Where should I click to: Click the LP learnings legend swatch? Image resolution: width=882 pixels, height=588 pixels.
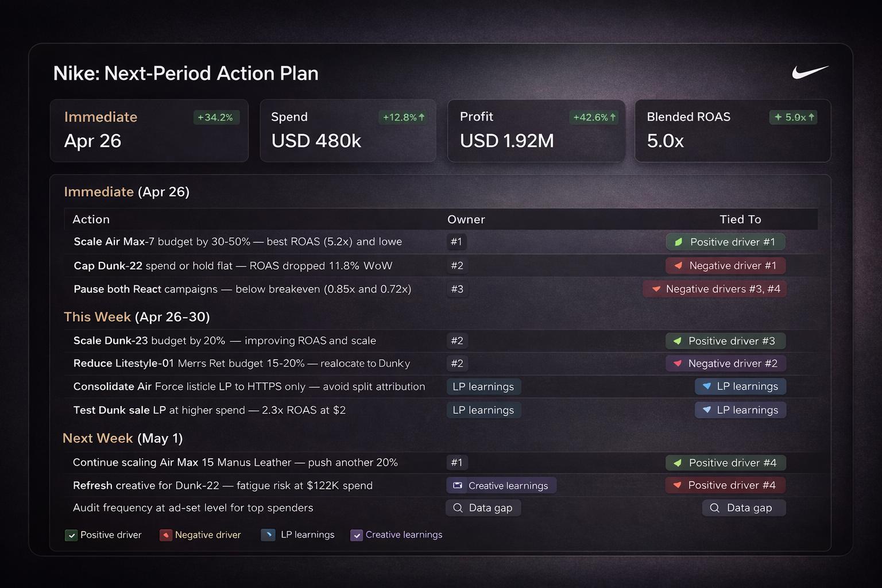(x=268, y=535)
